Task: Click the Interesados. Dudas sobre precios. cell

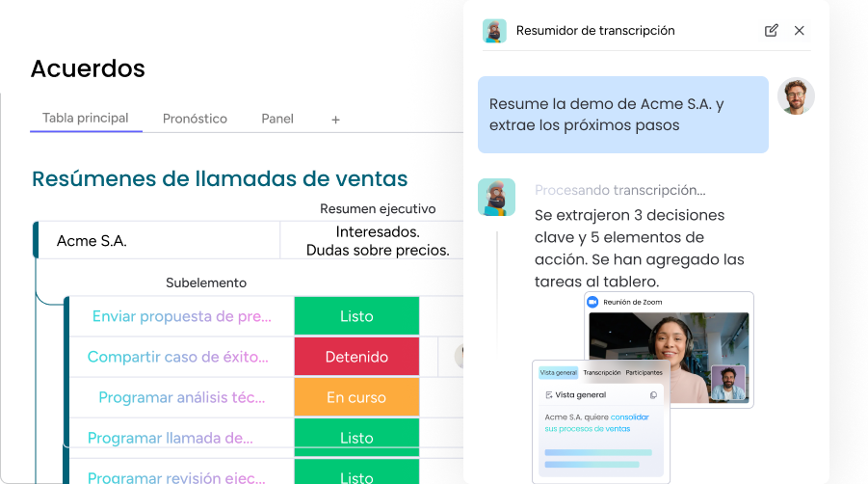Action: [x=378, y=241]
